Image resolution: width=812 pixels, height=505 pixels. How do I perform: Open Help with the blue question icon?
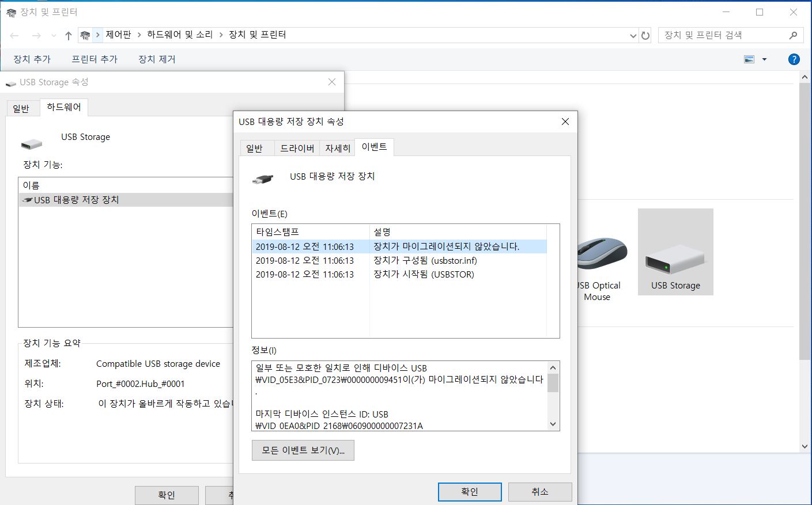click(794, 59)
